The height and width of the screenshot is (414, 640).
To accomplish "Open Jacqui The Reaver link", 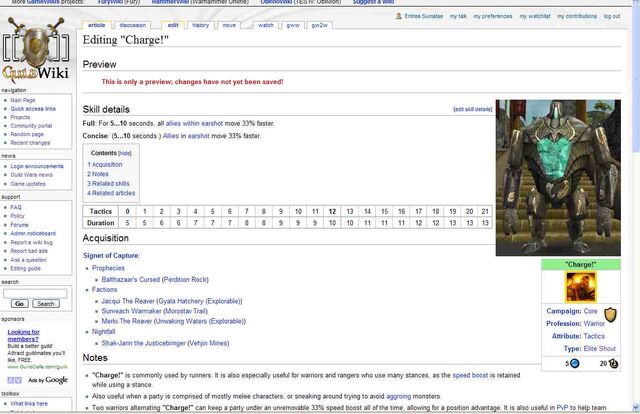I will tap(172, 301).
